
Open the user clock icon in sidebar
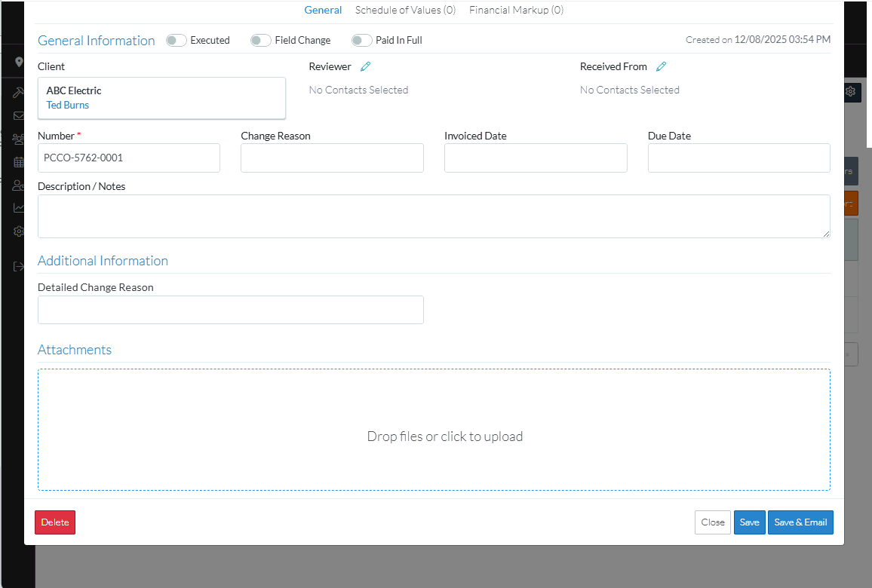point(19,185)
